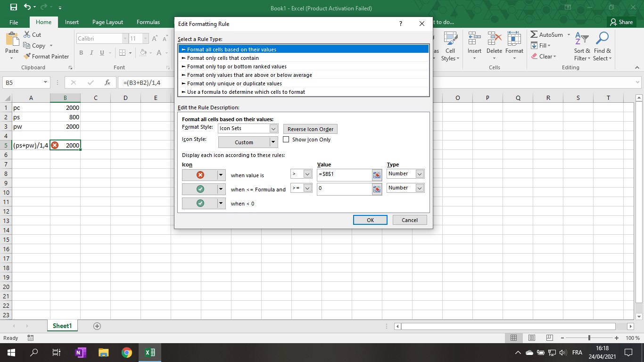The image size is (644, 362).
Task: Click the Insert Function fx icon
Action: pyautogui.click(x=107, y=82)
